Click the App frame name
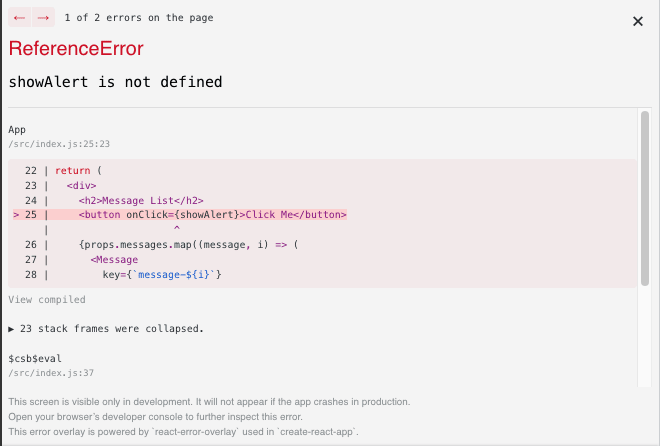This screenshot has height=446, width=660. click(x=17, y=130)
